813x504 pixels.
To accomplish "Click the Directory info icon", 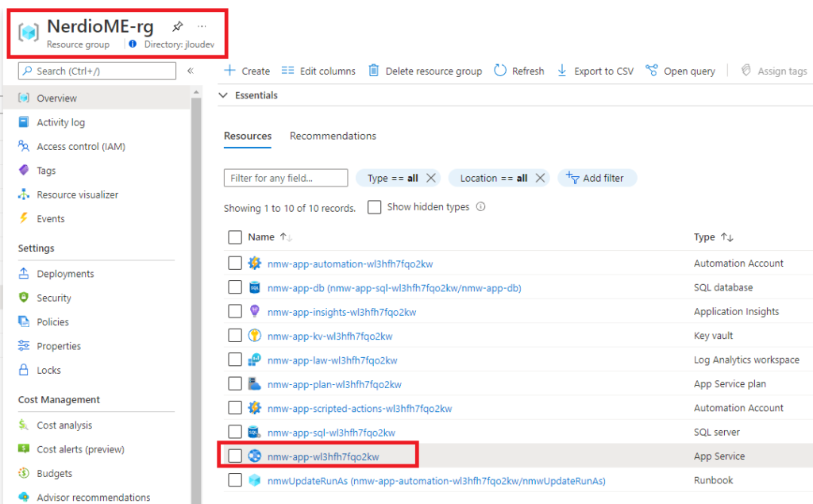I will tap(133, 44).
